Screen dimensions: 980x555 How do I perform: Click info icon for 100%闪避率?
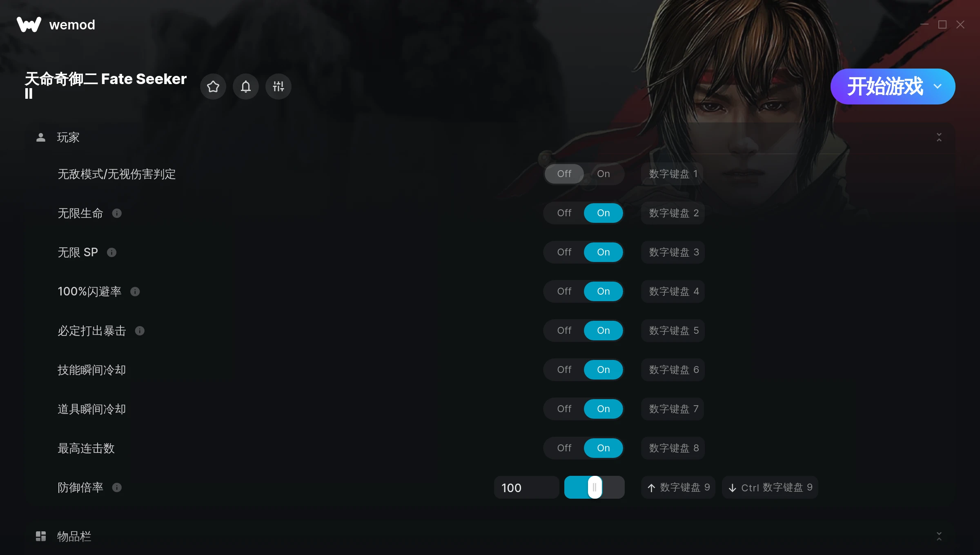tap(135, 291)
